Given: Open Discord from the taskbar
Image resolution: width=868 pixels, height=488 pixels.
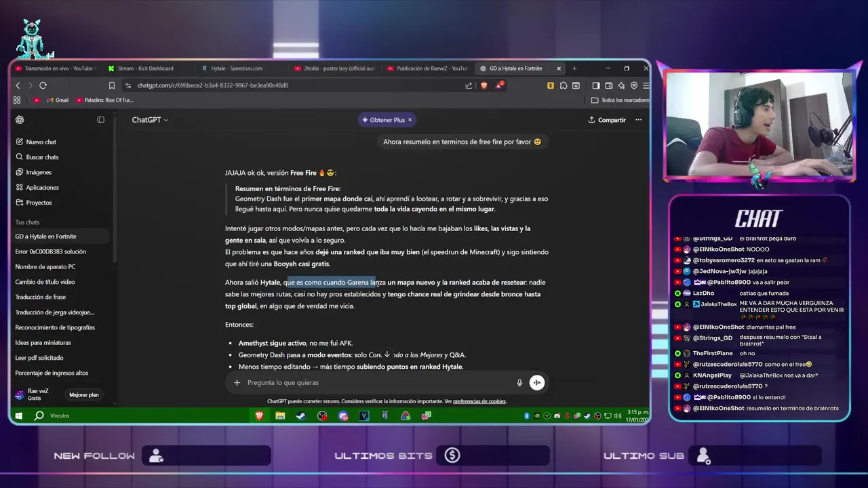Looking at the screenshot, I should pyautogui.click(x=343, y=415).
